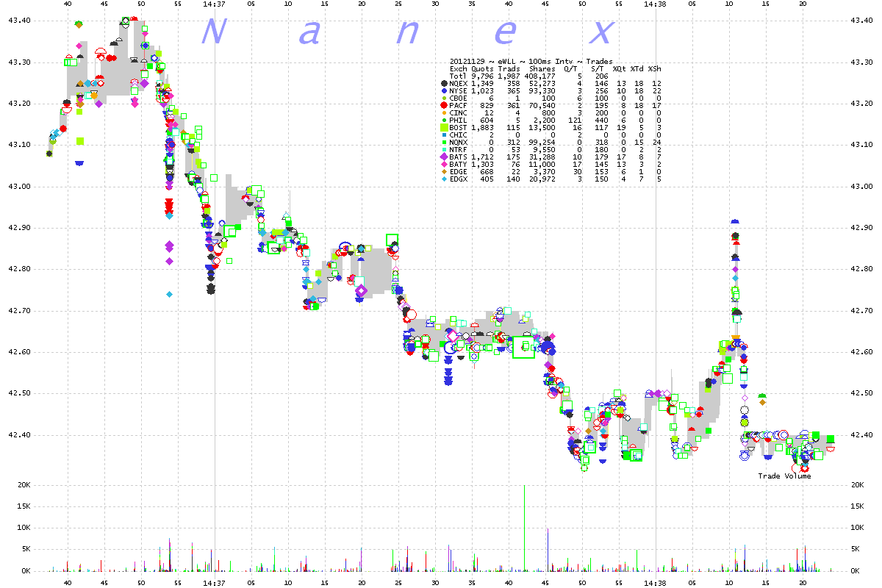
Task: Click the NQNX shares value 99,254
Action: [542, 143]
